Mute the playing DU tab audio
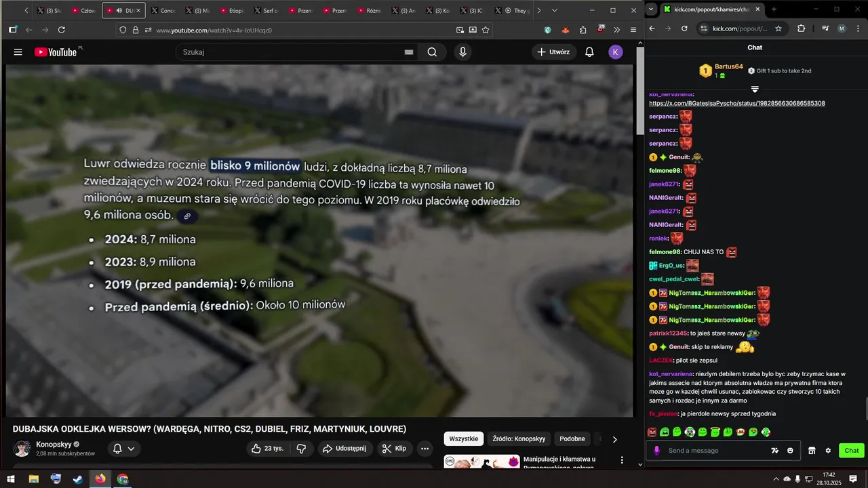Screen dimensions: 868x488 point(119,11)
